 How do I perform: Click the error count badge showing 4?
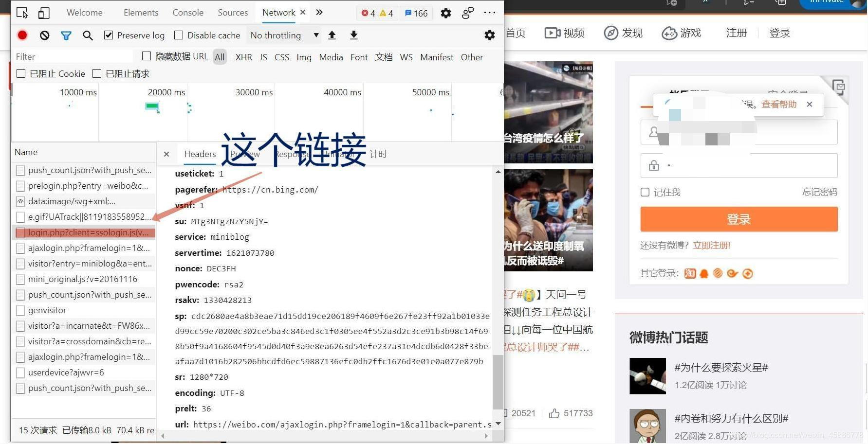(x=369, y=13)
